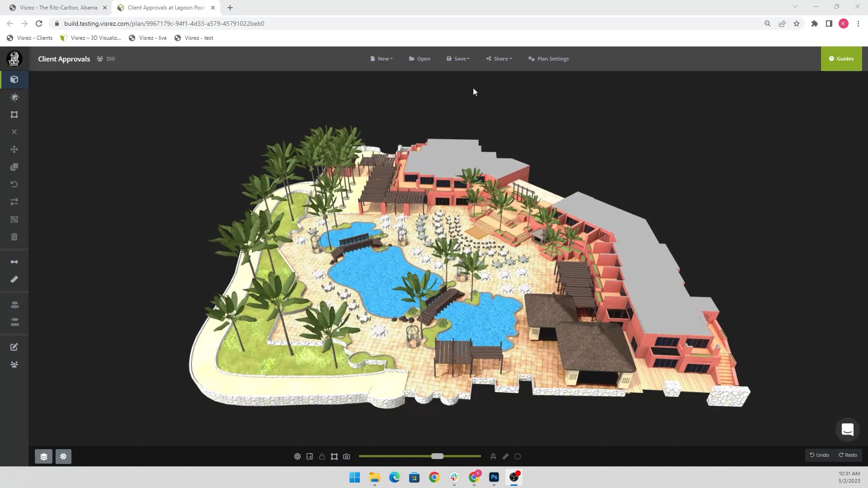Click the zoom slider handle
The width and height of the screenshot is (868, 488).
(437, 456)
